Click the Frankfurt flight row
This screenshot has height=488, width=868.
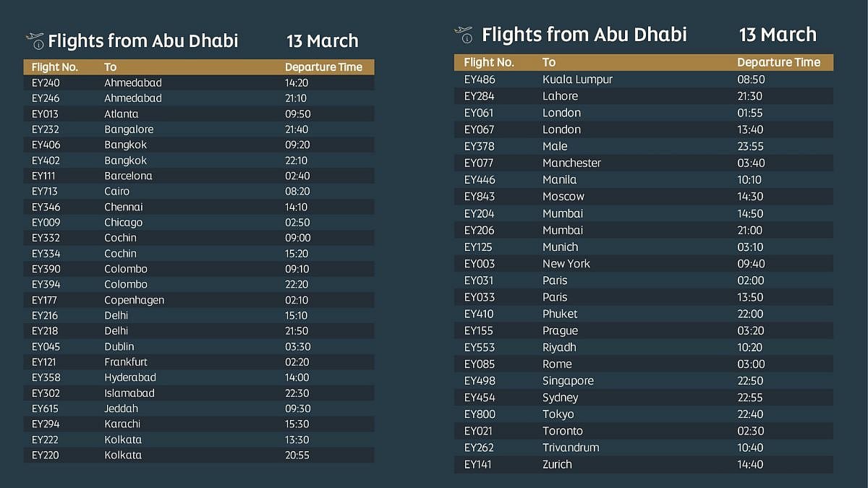[x=199, y=361]
